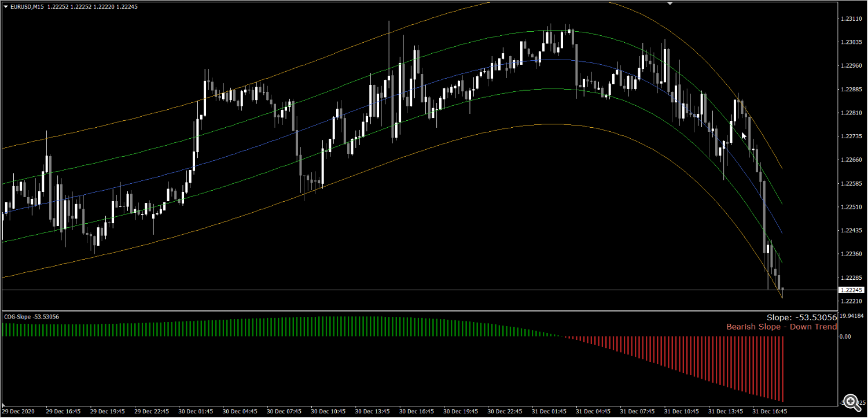Click the 30 Dec 10:45 time label

[x=328, y=412]
